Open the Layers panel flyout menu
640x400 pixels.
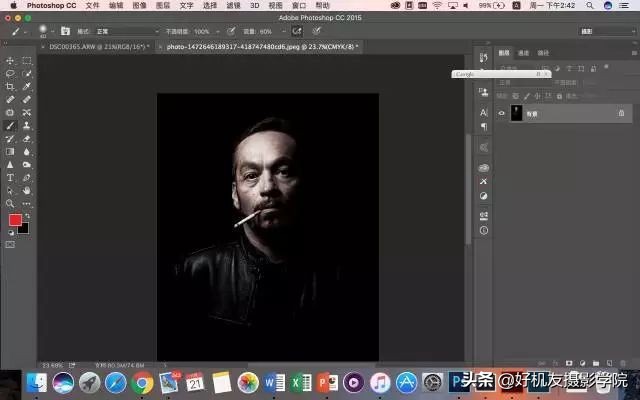(x=634, y=53)
